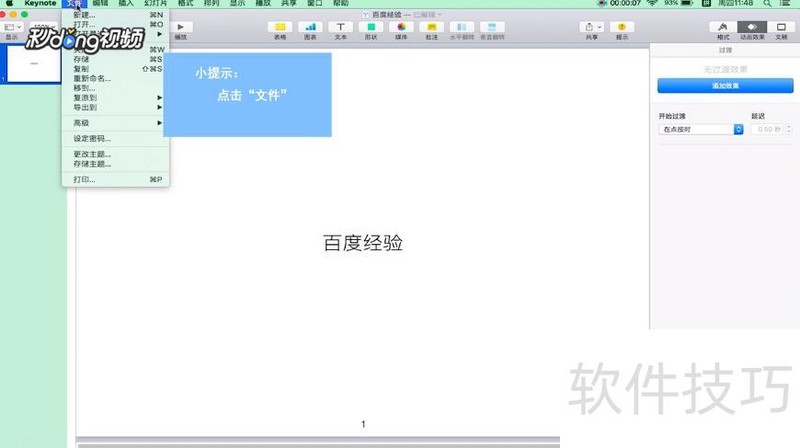Open the Insert (插入) menu
This screenshot has width=800, height=448.
pos(126,3)
